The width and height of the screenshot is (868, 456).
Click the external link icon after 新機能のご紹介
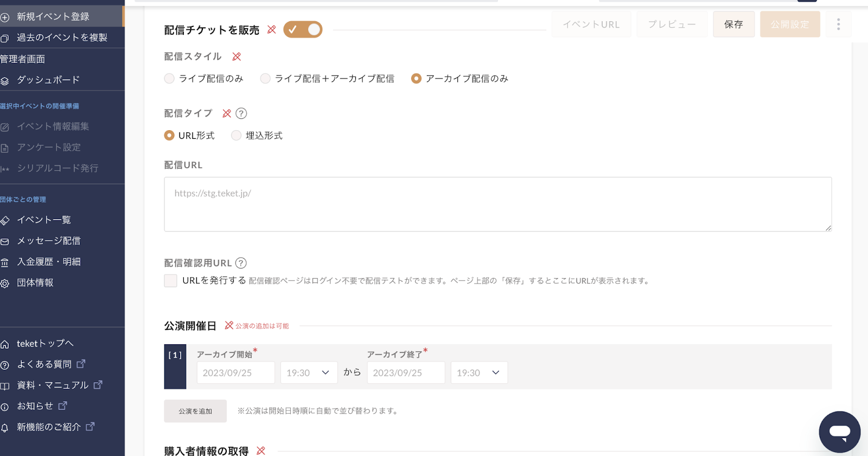[90, 427]
